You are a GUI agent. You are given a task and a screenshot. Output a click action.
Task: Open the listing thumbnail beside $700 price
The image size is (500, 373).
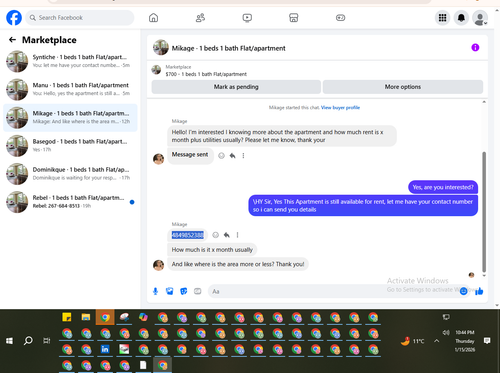point(156,70)
